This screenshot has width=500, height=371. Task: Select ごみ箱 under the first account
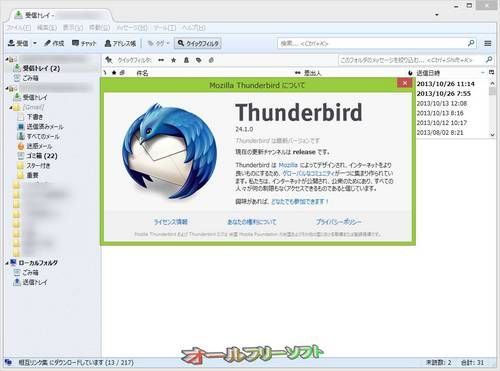pyautogui.click(x=30, y=78)
